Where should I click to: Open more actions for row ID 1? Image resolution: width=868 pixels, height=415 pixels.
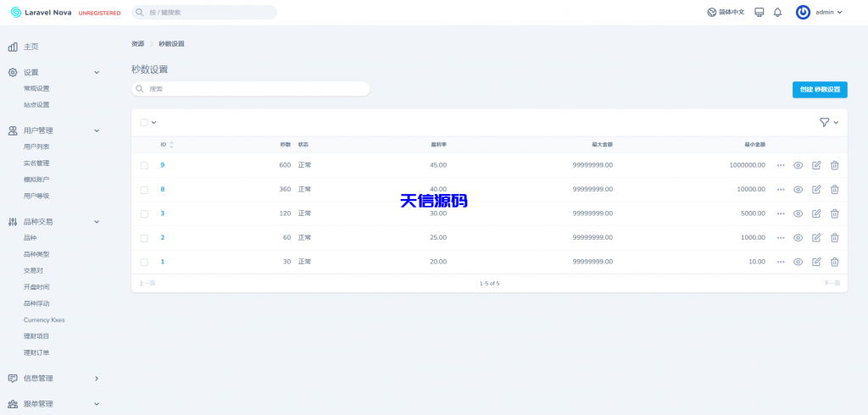pos(781,262)
